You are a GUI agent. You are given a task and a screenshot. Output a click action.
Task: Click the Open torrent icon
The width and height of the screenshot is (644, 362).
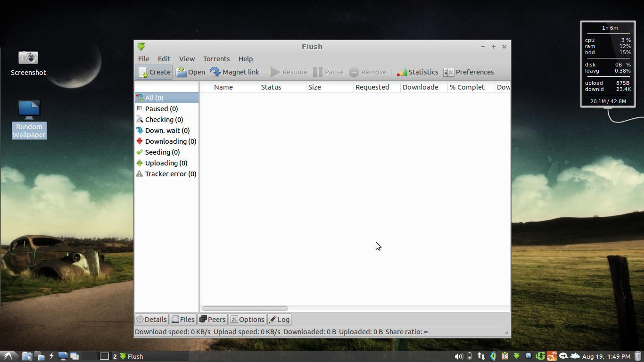pyautogui.click(x=190, y=72)
